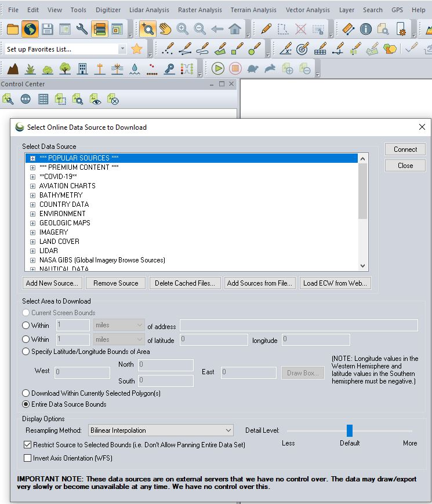
Task: Click the Save Workspace floppy disk icon
Action: (48, 29)
